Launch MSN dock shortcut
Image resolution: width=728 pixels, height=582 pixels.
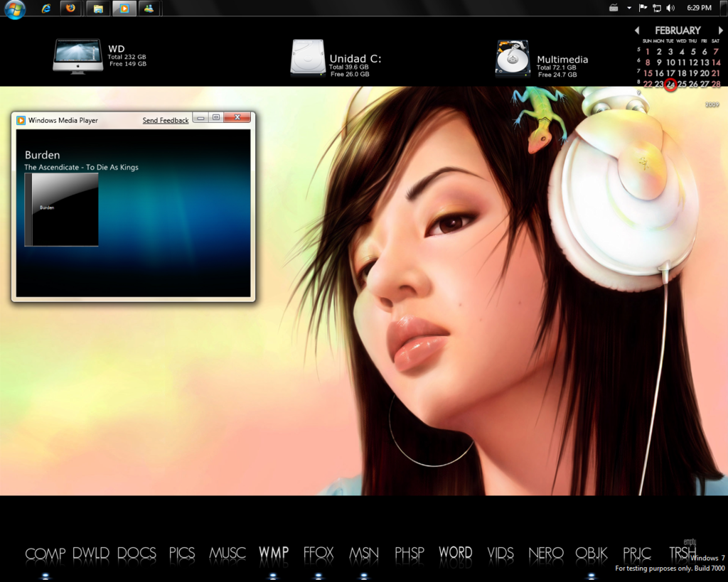(363, 554)
